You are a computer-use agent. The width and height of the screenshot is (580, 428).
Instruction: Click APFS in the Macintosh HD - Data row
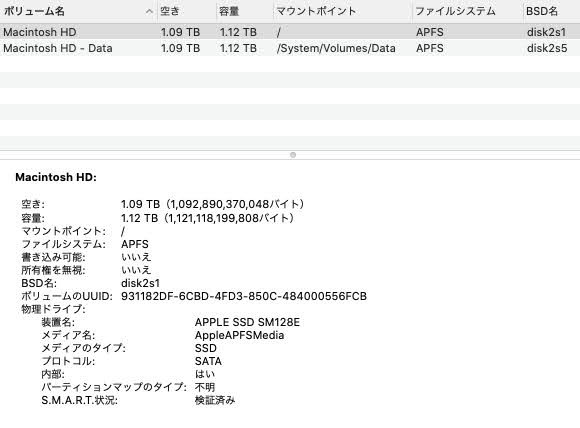[x=429, y=48]
